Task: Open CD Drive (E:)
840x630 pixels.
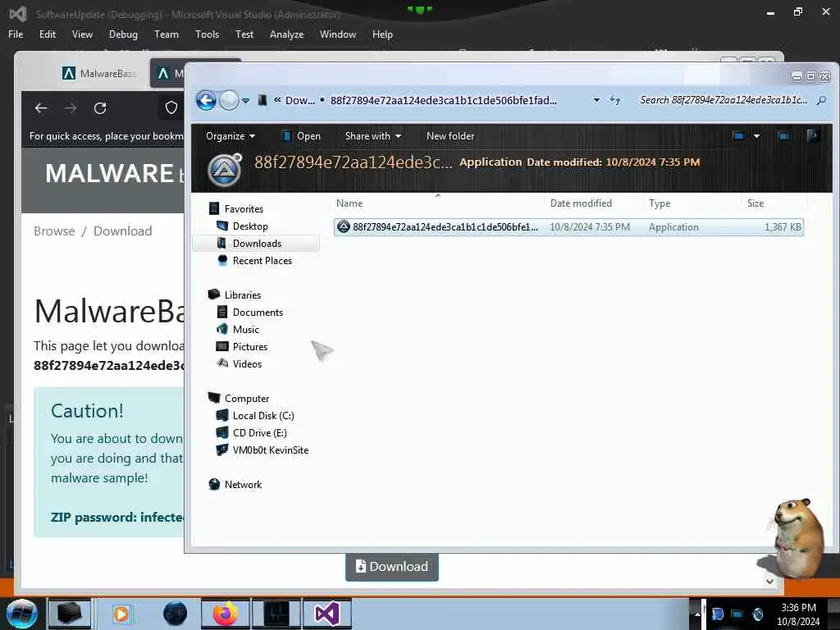Action: [259, 433]
